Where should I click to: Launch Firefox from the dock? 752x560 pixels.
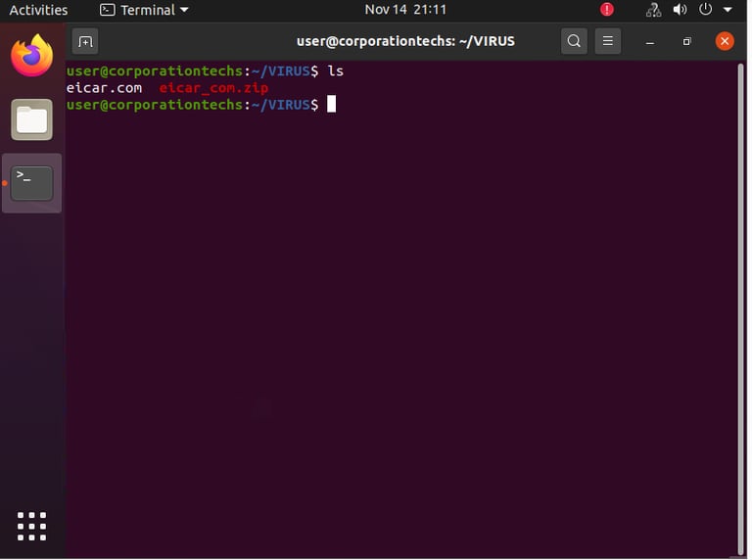[31, 55]
